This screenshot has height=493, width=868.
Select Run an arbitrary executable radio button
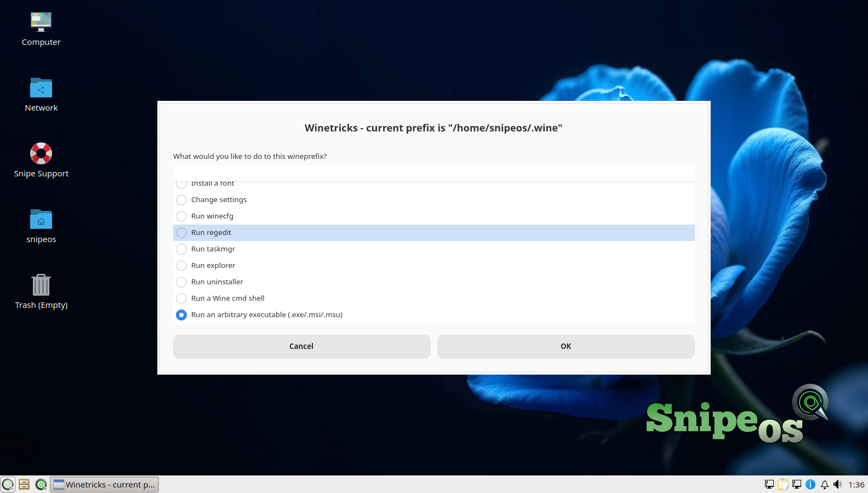pos(181,315)
